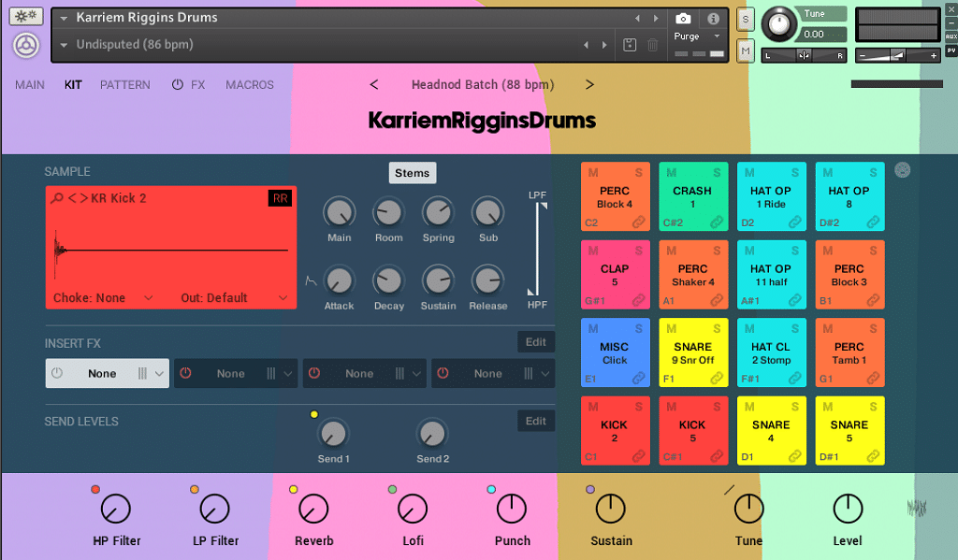Solo the SNARE 4 pad

pyautogui.click(x=795, y=407)
